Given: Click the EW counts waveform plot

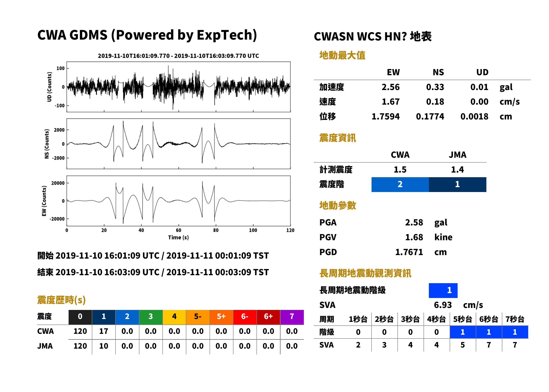Looking at the screenshot, I should [x=178, y=201].
